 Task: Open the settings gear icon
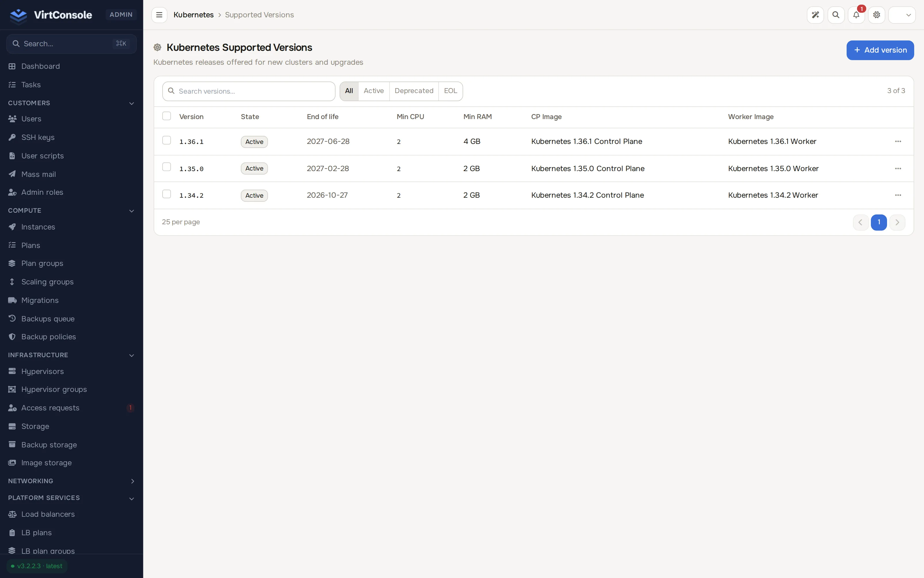click(x=877, y=15)
